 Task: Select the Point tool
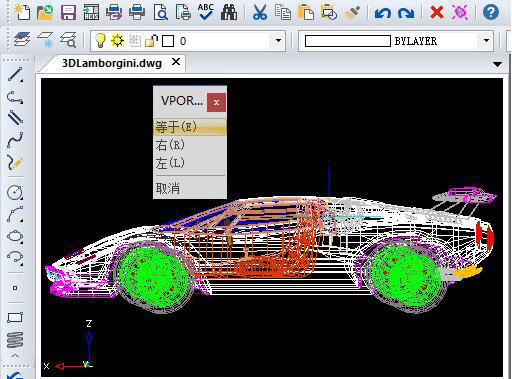pyautogui.click(x=15, y=288)
